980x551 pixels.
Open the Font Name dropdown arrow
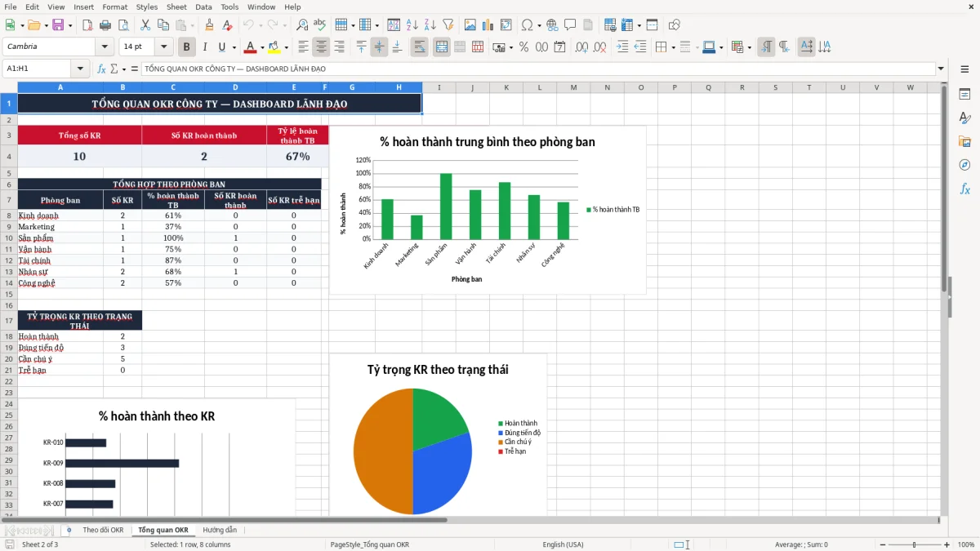(x=104, y=47)
